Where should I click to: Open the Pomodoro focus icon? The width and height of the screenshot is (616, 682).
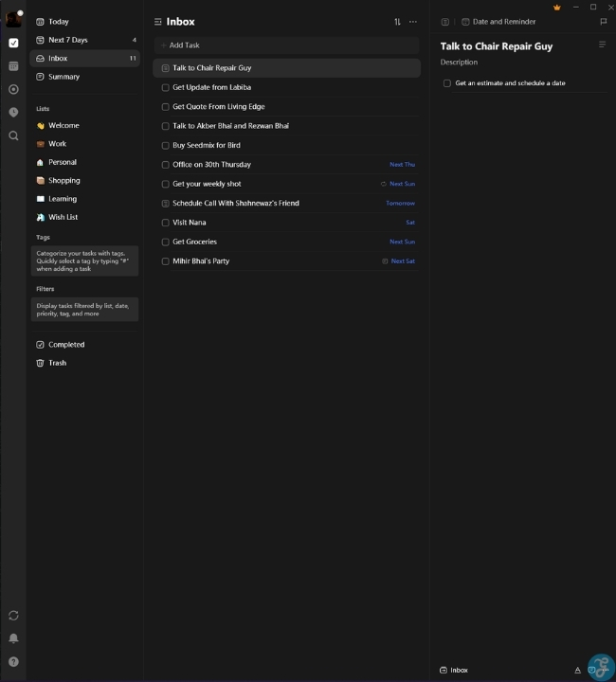coord(13,89)
